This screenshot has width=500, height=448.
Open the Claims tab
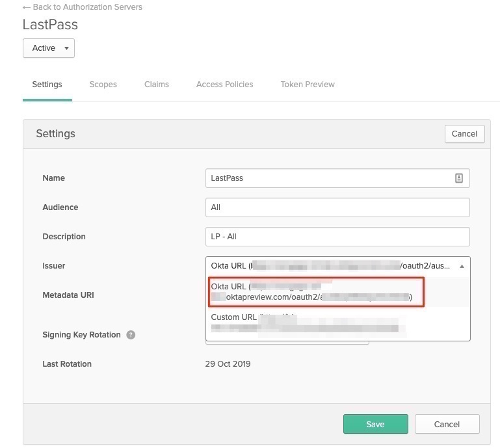click(157, 85)
